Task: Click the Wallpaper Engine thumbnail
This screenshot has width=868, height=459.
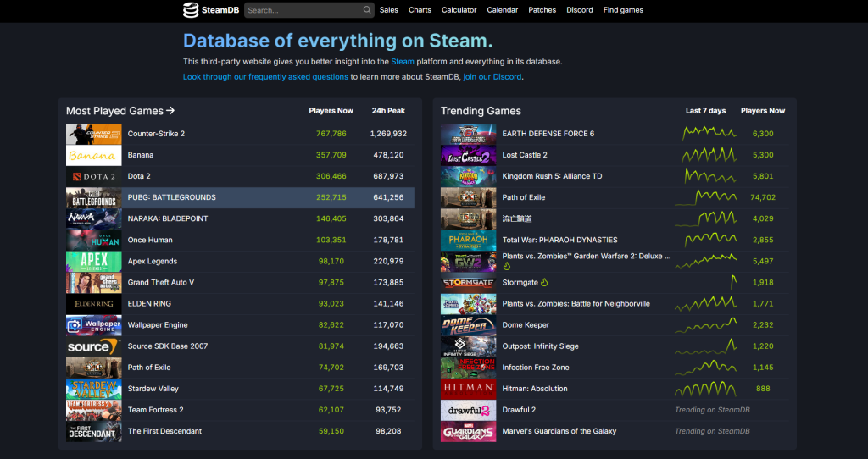Action: [x=93, y=325]
